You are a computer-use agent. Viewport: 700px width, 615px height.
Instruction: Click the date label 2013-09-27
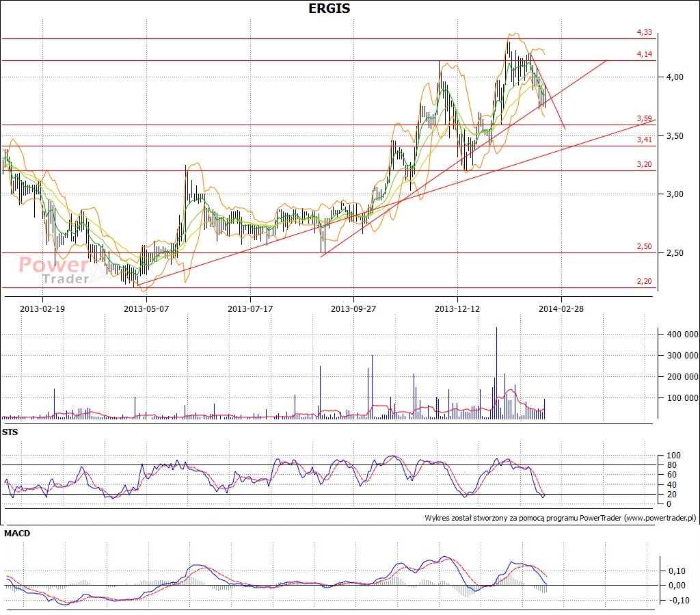coord(353,309)
